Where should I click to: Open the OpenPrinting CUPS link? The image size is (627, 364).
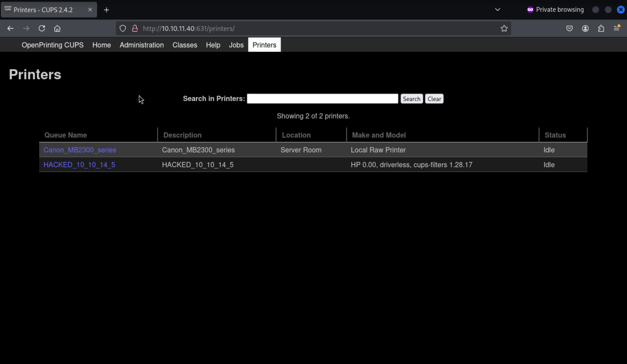pyautogui.click(x=52, y=45)
